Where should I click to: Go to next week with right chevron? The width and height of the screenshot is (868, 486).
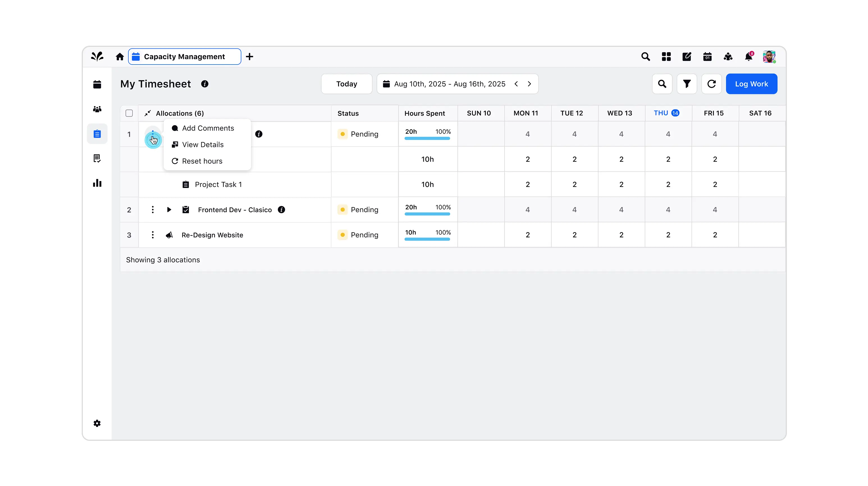(x=529, y=84)
